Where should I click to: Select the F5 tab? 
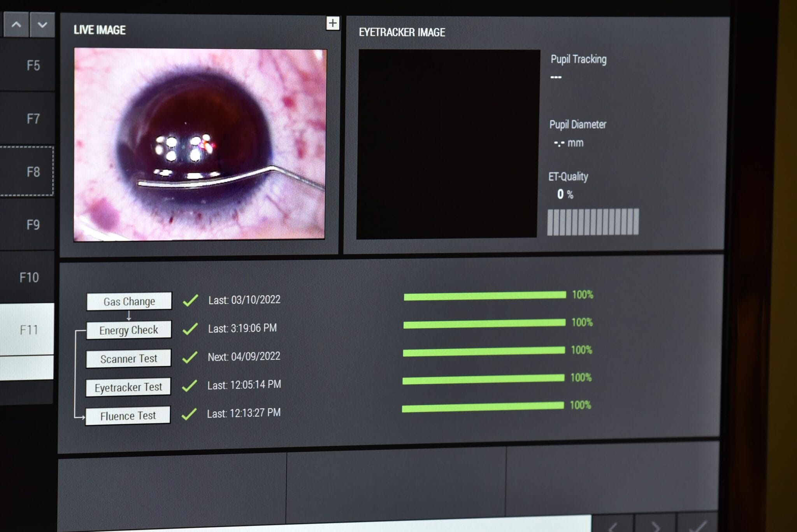click(x=27, y=65)
